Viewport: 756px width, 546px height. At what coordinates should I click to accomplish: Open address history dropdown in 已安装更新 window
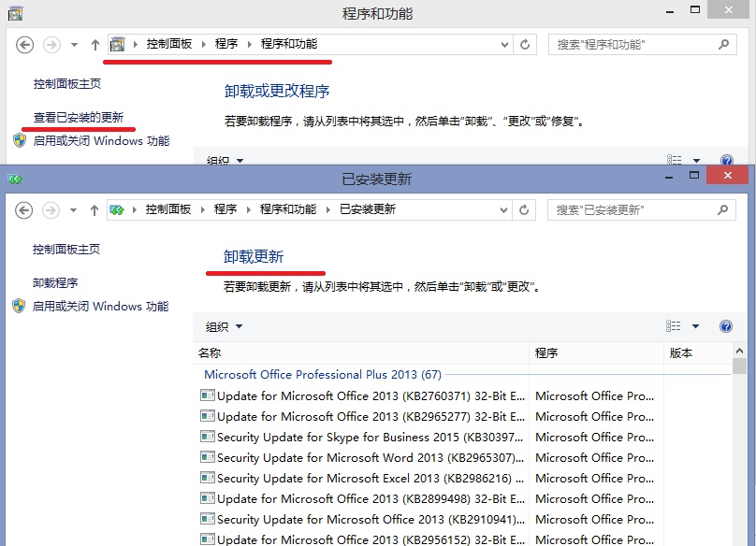[x=503, y=209]
